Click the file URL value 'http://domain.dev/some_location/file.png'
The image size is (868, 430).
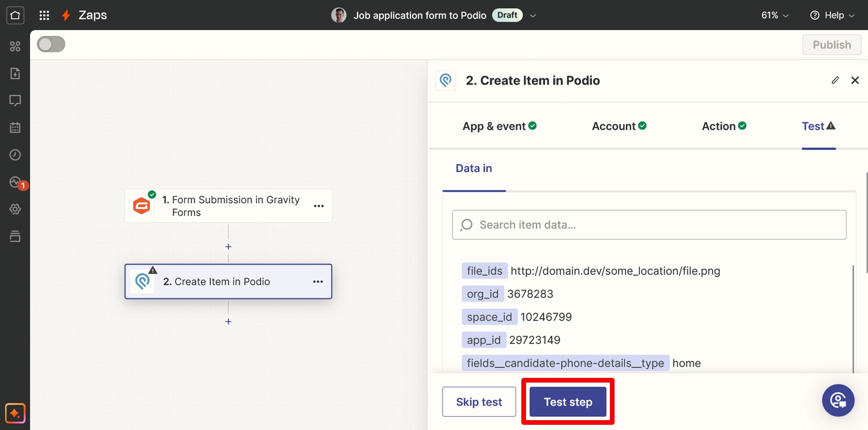616,271
